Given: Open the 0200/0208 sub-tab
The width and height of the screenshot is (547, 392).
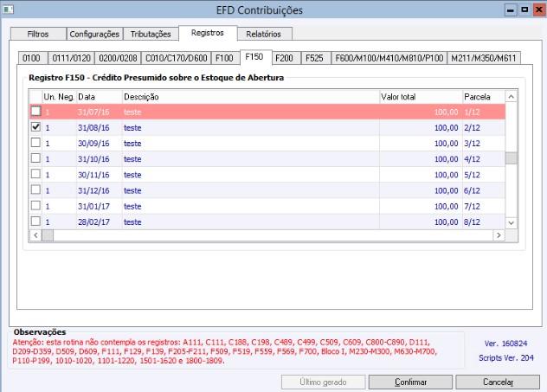Looking at the screenshot, I should (118, 58).
